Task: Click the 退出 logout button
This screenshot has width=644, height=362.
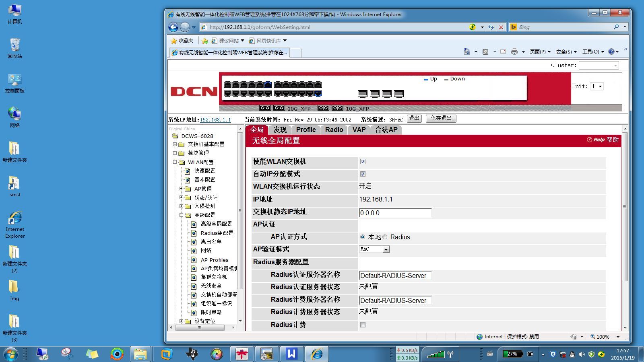Action: point(414,118)
